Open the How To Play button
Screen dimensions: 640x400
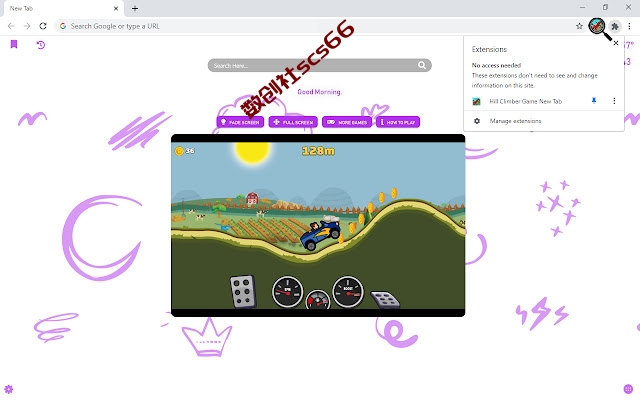398,122
